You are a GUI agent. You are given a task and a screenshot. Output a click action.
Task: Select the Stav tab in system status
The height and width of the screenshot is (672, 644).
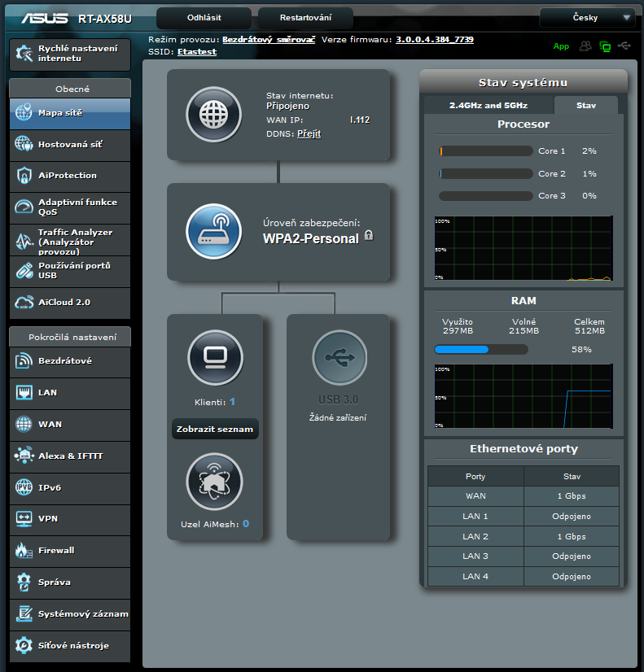coord(585,106)
